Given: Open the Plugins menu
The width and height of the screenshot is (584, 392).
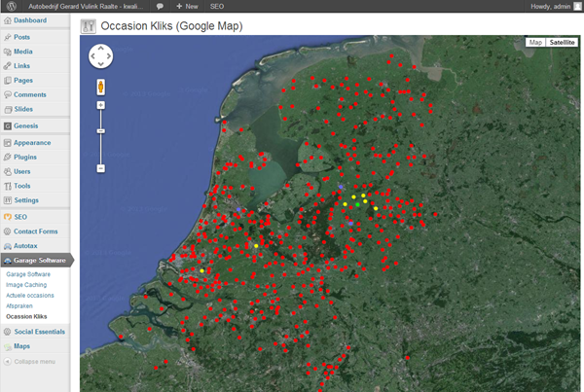Looking at the screenshot, I should [x=25, y=158].
